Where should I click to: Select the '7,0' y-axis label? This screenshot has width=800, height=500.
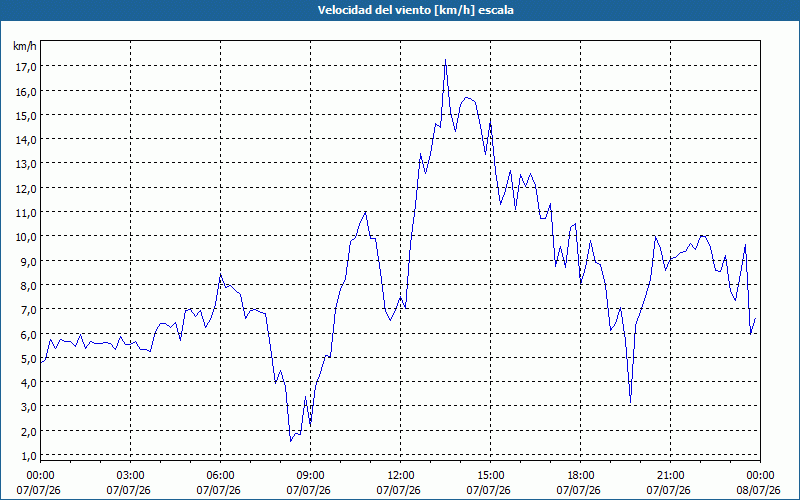point(28,310)
